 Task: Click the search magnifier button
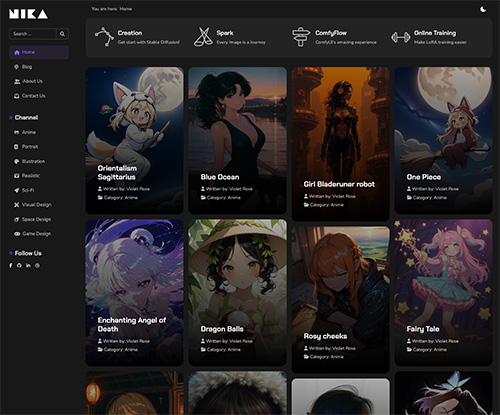click(x=62, y=34)
